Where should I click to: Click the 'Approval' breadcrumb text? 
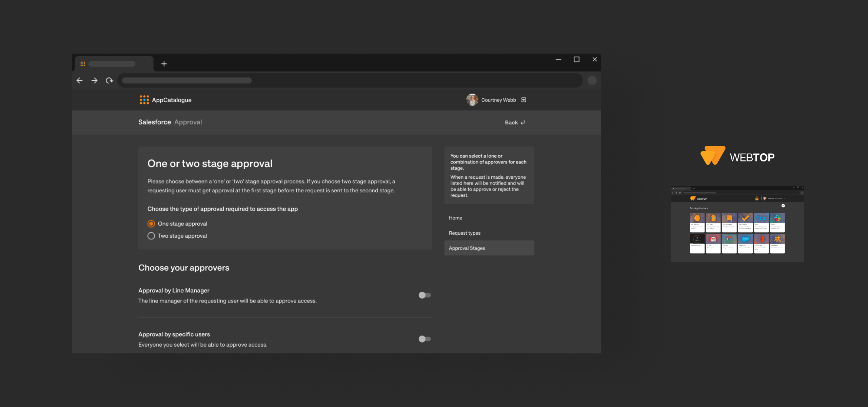coord(188,122)
